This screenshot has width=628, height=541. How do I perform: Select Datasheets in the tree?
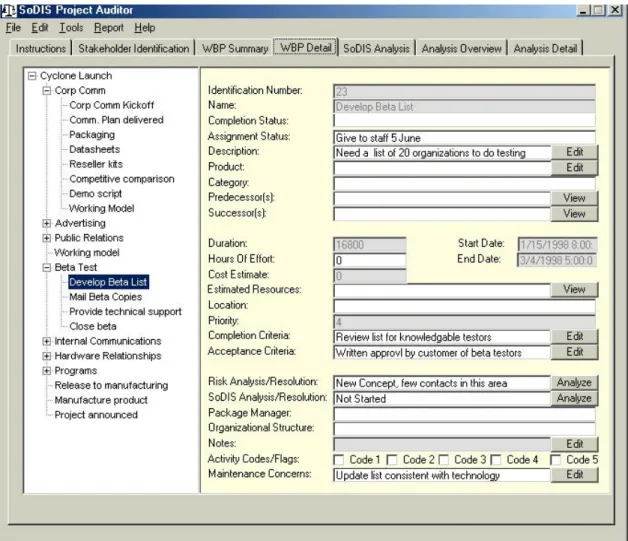[95, 149]
